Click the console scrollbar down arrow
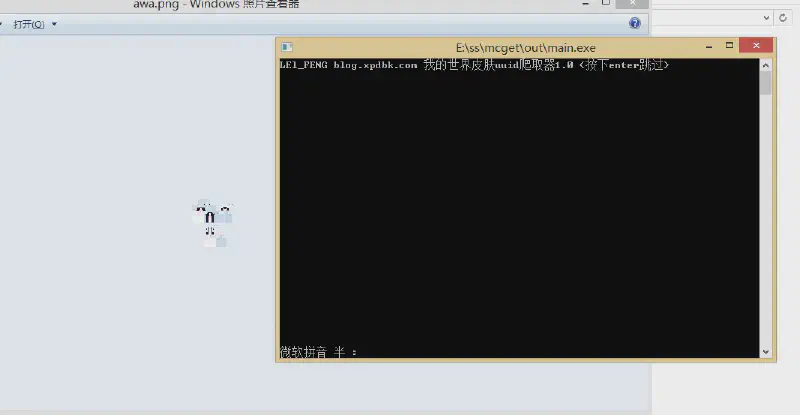The width and height of the screenshot is (800, 415). click(766, 352)
